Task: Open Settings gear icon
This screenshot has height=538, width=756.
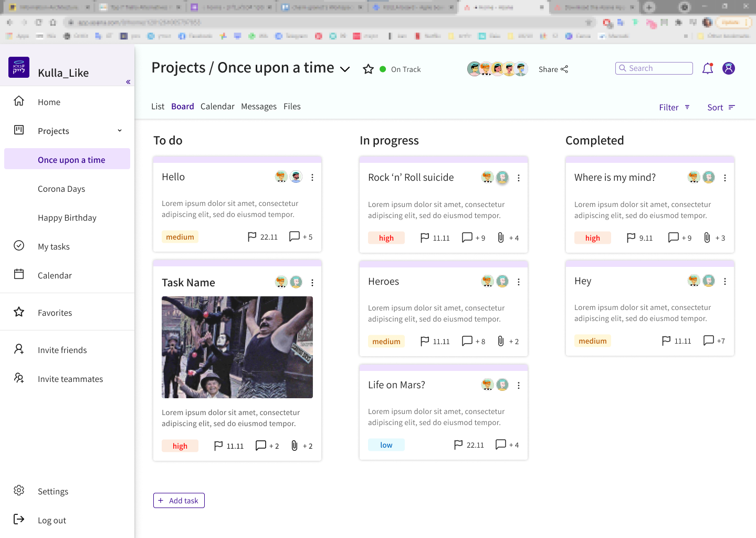Action: (x=19, y=490)
